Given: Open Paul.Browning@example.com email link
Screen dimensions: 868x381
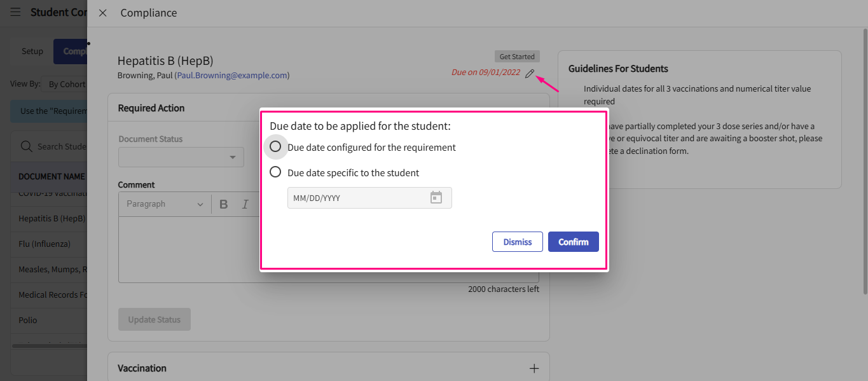Looking at the screenshot, I should (x=232, y=75).
